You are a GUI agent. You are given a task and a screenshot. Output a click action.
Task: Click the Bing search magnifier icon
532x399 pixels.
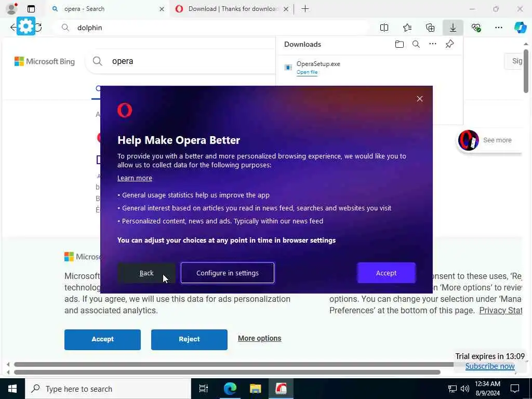coord(97,61)
